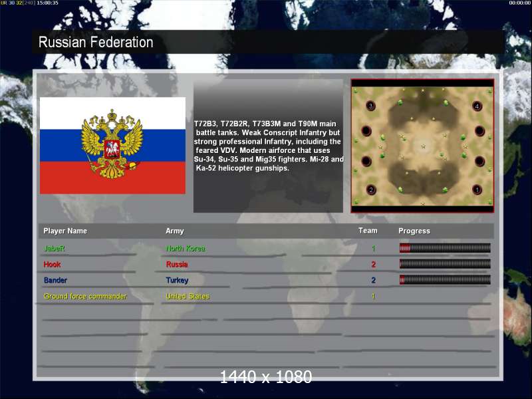The image size is (532, 399).
Task: Click team number for Hook
Action: click(373, 264)
